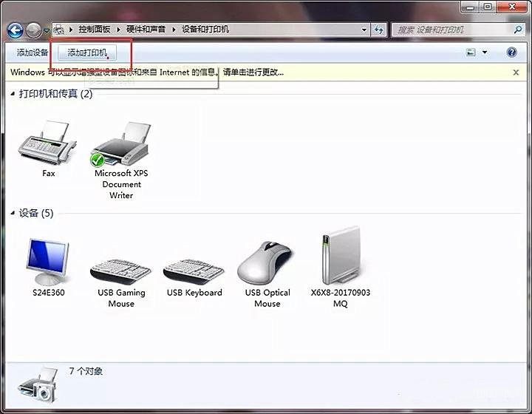Minimize the window
532x414 pixels.
(x=470, y=7)
